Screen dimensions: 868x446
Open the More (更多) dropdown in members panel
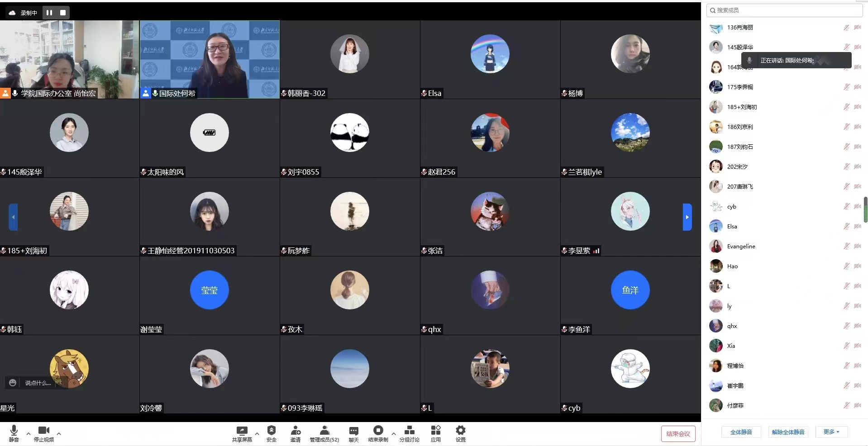[x=831, y=432]
